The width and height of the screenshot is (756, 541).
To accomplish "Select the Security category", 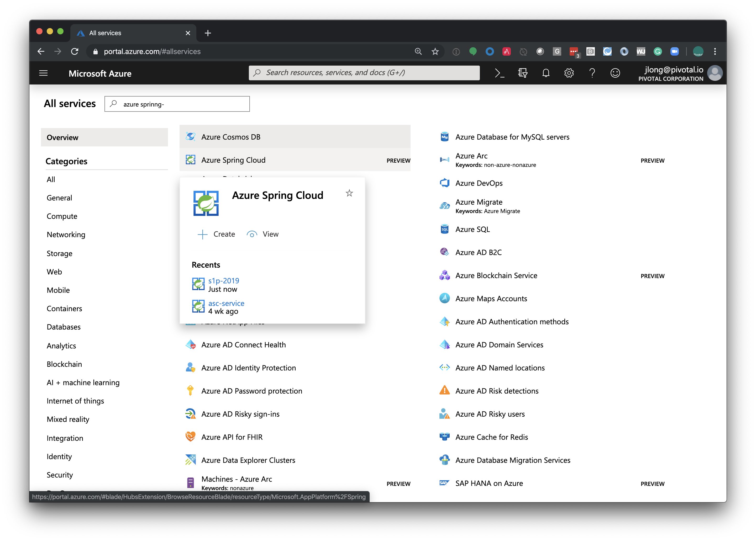I will coord(60,475).
